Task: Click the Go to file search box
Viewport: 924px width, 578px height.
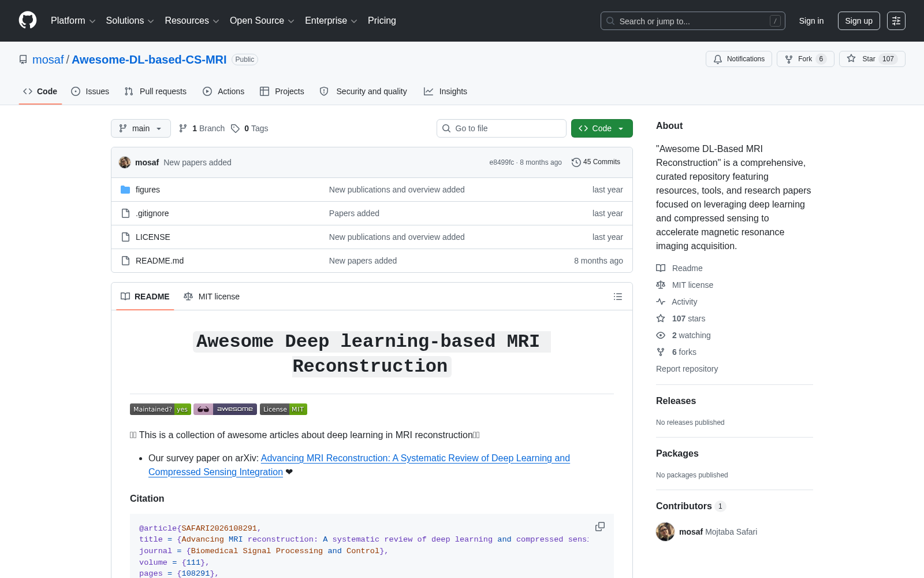Action: [501, 128]
